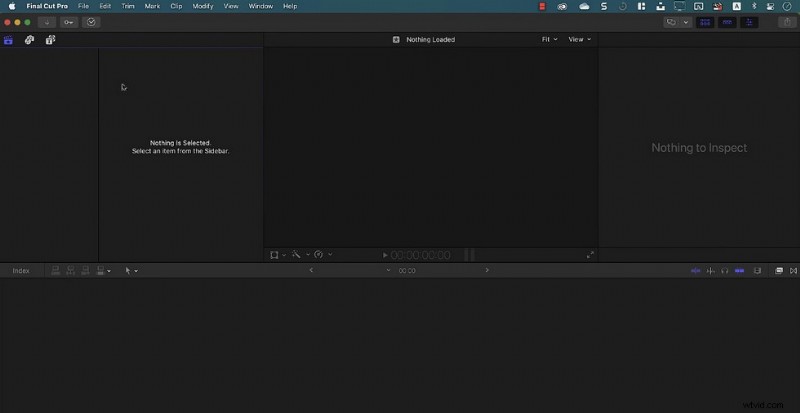Screen dimensions: 800x413
Task: Open the Modify menu
Action: 203,6
